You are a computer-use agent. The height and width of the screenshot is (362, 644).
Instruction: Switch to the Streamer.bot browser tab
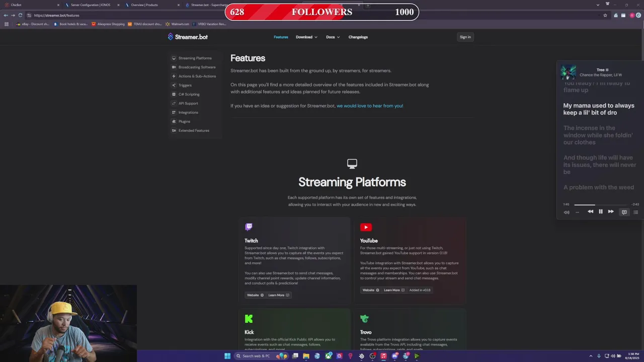click(206, 5)
